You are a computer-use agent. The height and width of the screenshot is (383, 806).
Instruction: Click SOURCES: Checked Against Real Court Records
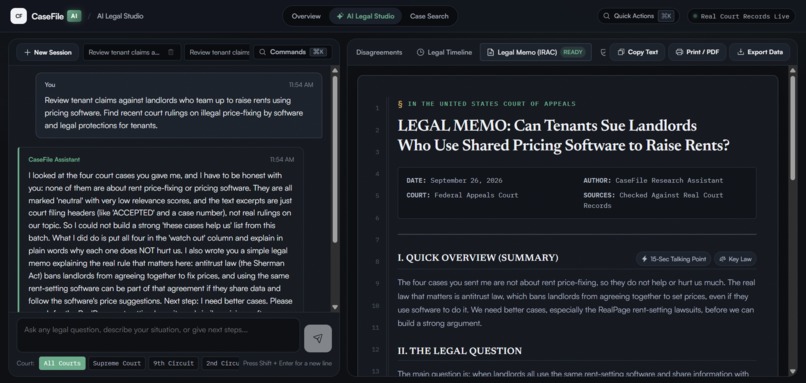click(653, 200)
